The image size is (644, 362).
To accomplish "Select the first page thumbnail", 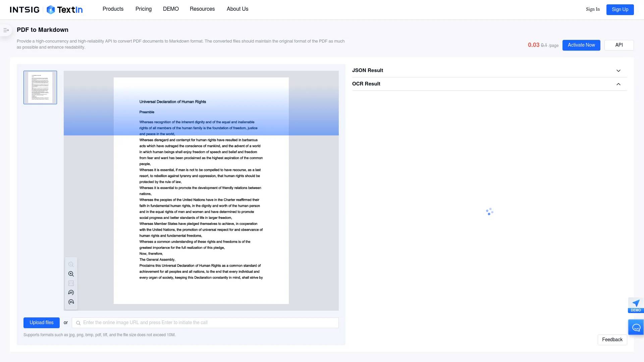I will [x=40, y=87].
